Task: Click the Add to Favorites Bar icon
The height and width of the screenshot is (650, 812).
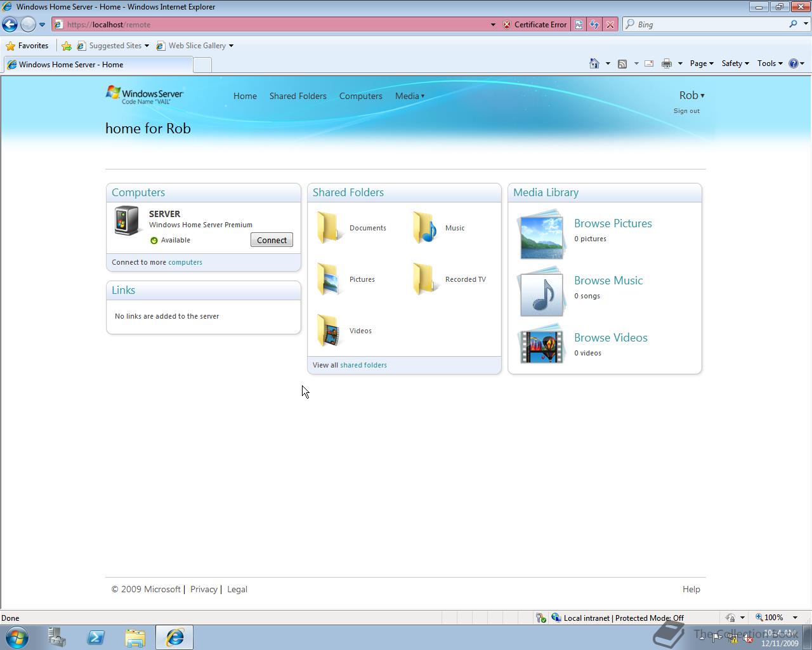Action: click(67, 46)
